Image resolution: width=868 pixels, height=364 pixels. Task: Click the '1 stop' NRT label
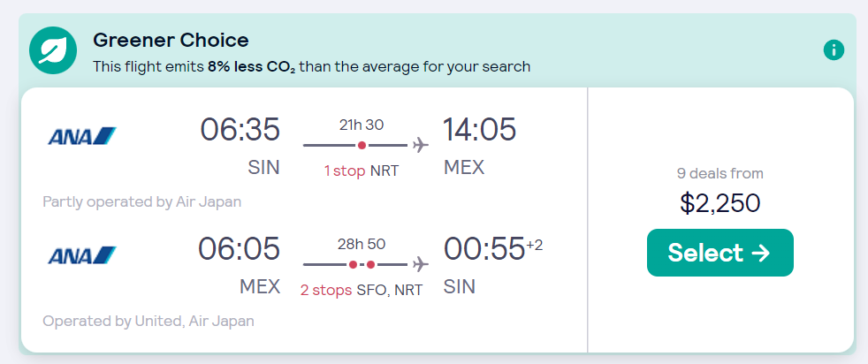click(362, 171)
